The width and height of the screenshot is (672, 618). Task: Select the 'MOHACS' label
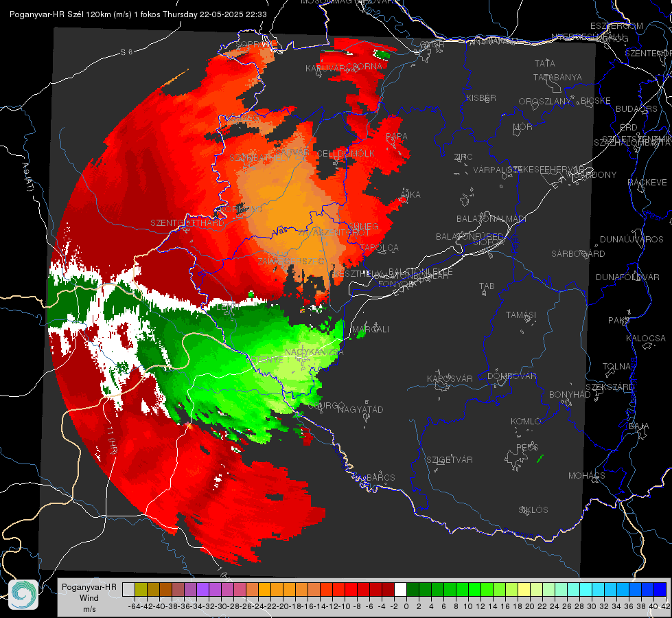tap(587, 476)
